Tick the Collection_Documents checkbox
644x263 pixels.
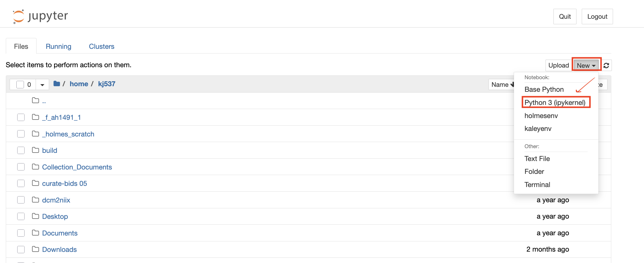click(x=21, y=167)
